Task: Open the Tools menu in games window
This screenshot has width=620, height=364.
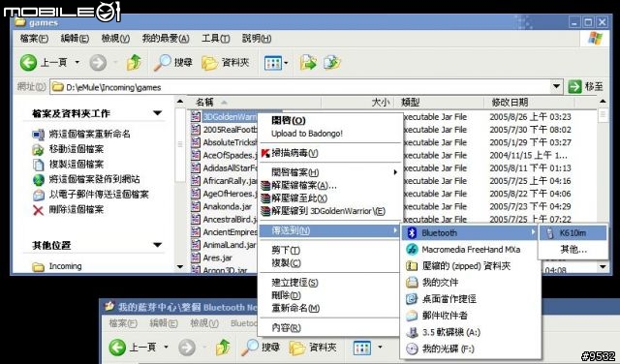Action: [215, 39]
